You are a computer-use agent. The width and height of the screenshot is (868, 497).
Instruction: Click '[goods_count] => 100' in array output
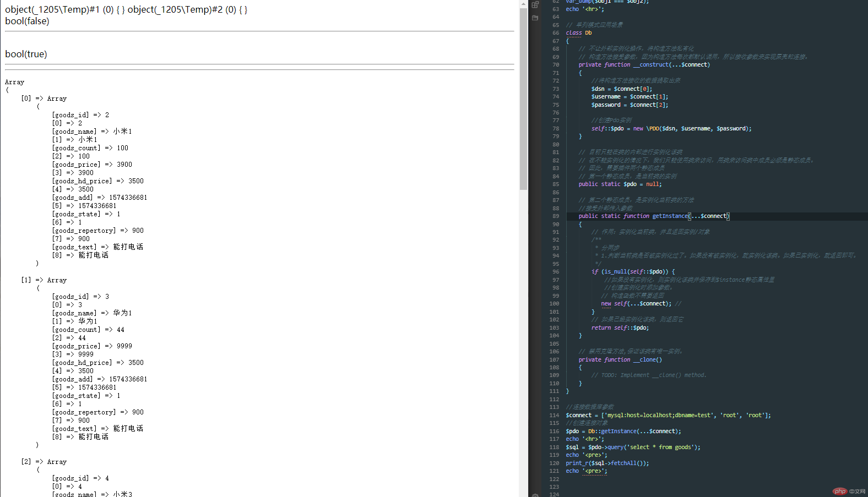[90, 148]
